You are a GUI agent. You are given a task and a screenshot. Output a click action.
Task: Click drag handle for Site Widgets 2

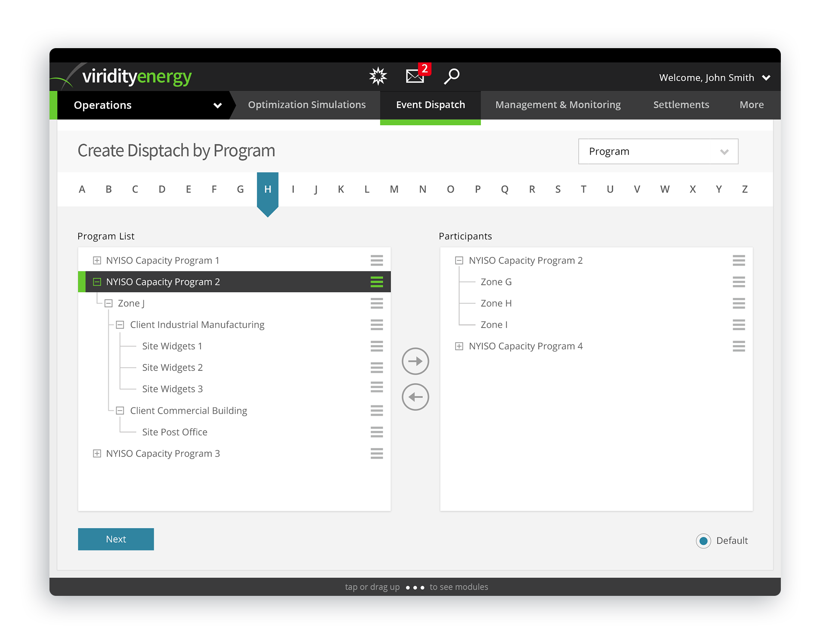376,368
